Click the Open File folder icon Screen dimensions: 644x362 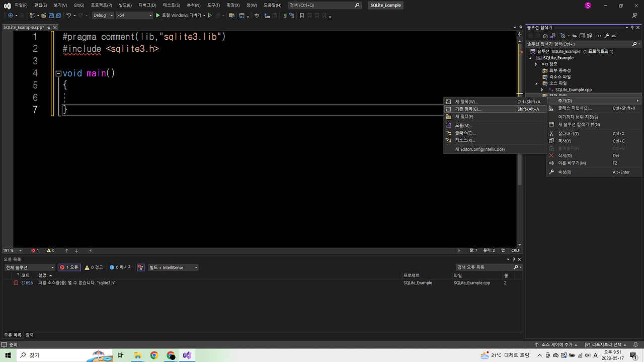(44, 16)
